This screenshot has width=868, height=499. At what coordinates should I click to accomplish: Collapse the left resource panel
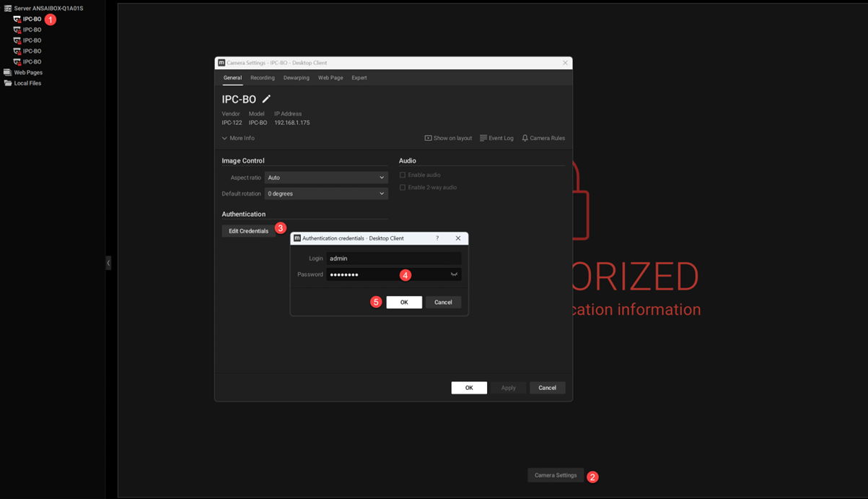pos(108,263)
